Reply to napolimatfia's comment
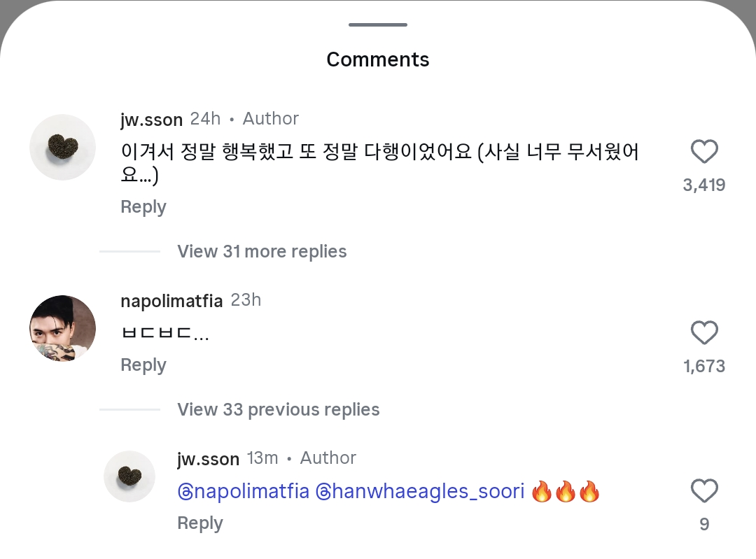 (x=143, y=365)
